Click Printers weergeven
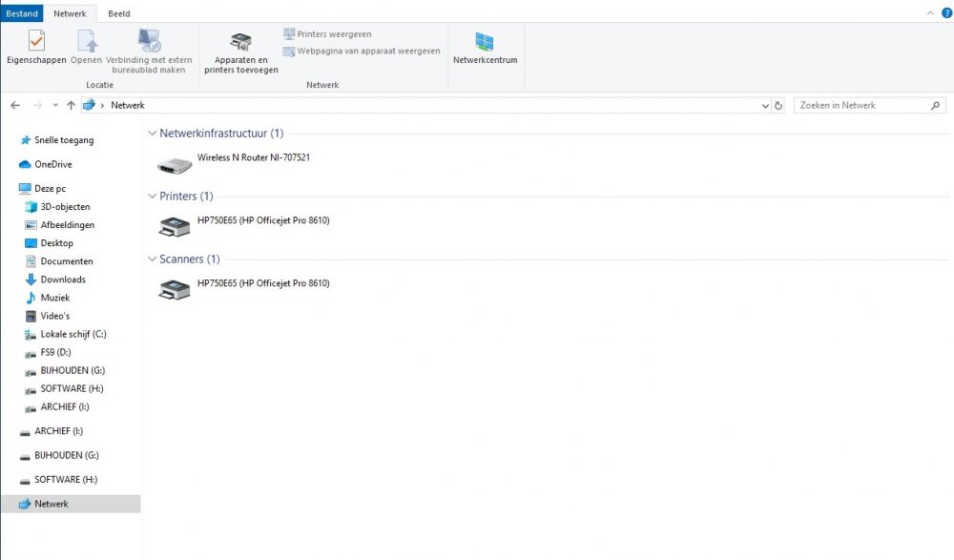 pos(327,34)
